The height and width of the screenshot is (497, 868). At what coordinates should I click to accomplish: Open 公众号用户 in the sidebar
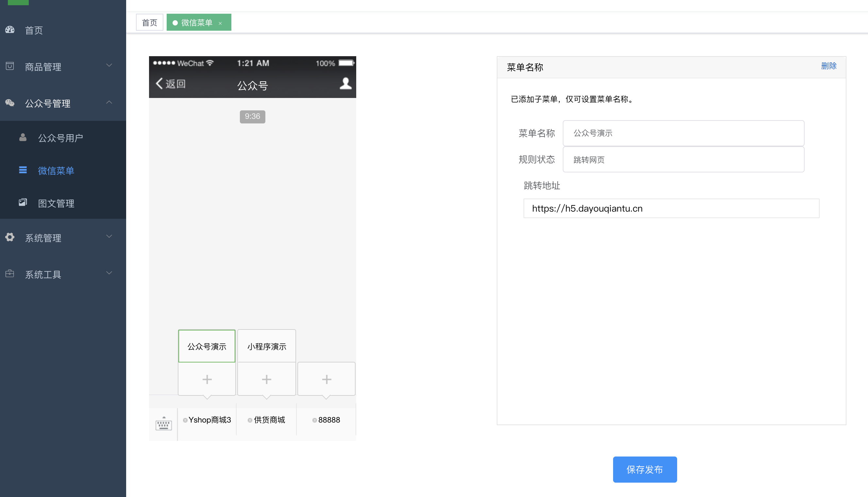[63, 138]
